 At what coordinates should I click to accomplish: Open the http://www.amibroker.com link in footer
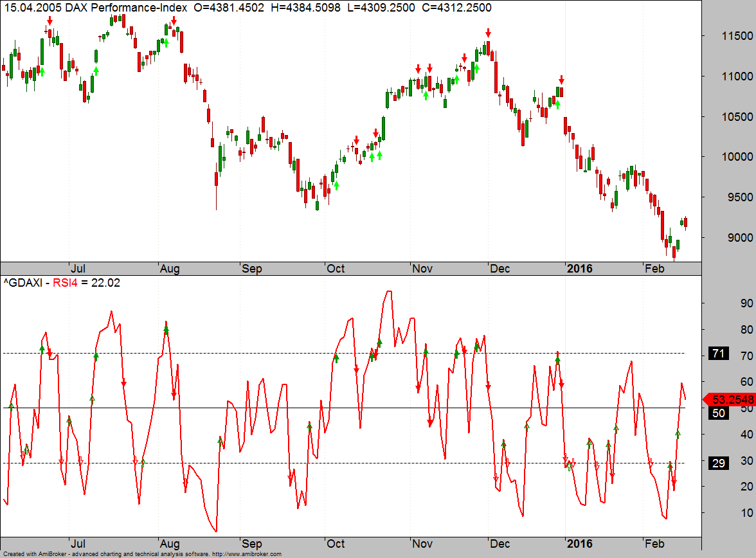tap(246, 554)
